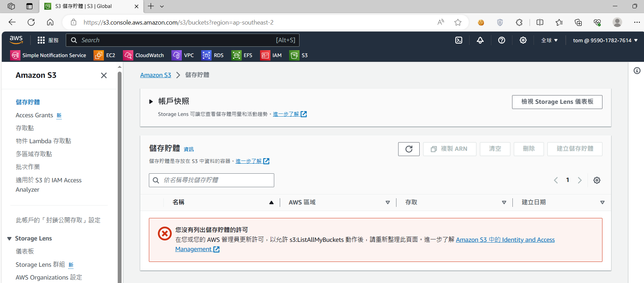Open the browser tab list dropdown
This screenshot has width=644, height=283.
(x=162, y=6)
